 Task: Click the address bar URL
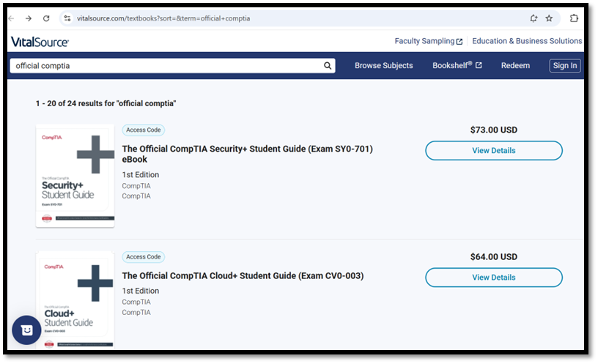click(163, 18)
